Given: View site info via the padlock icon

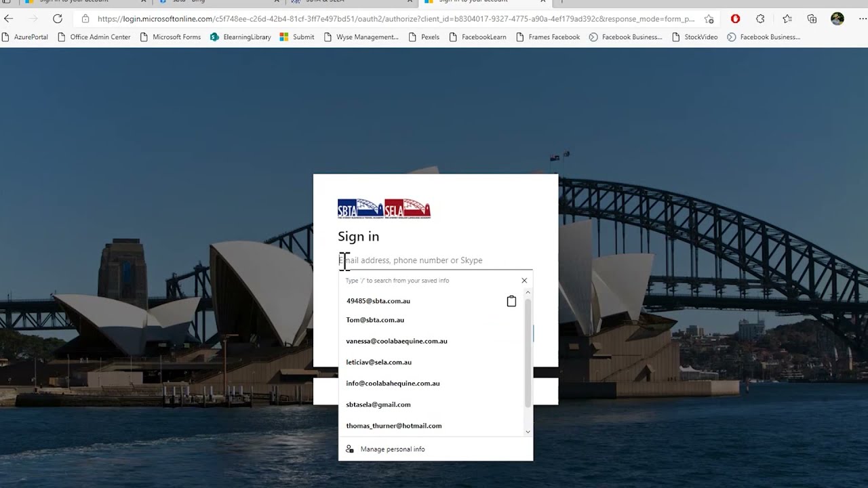Looking at the screenshot, I should 85,19.
